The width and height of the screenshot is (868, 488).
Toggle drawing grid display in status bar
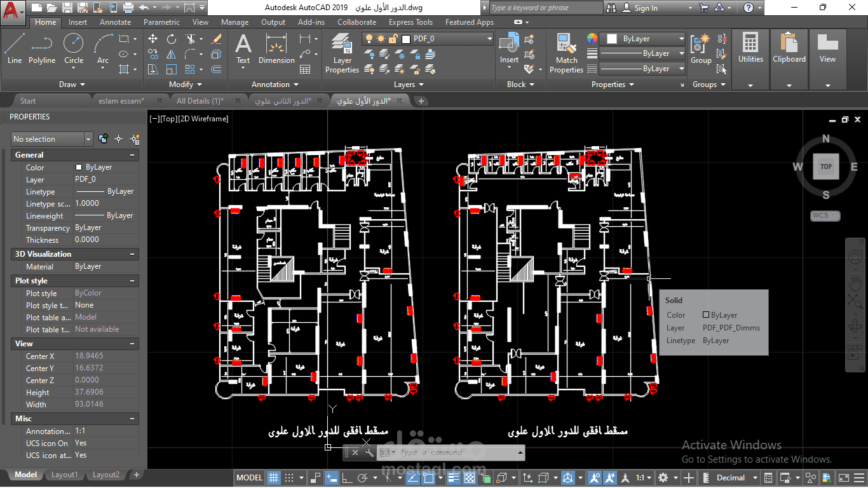(273, 477)
